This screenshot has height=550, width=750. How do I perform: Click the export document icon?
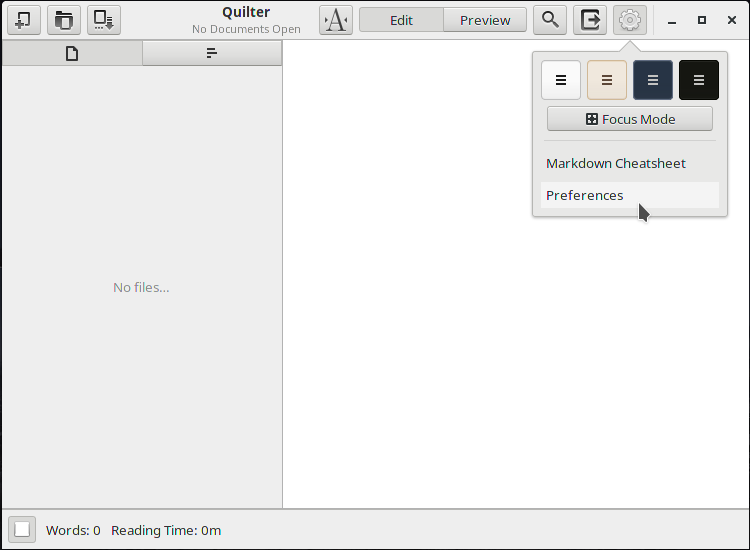click(590, 20)
